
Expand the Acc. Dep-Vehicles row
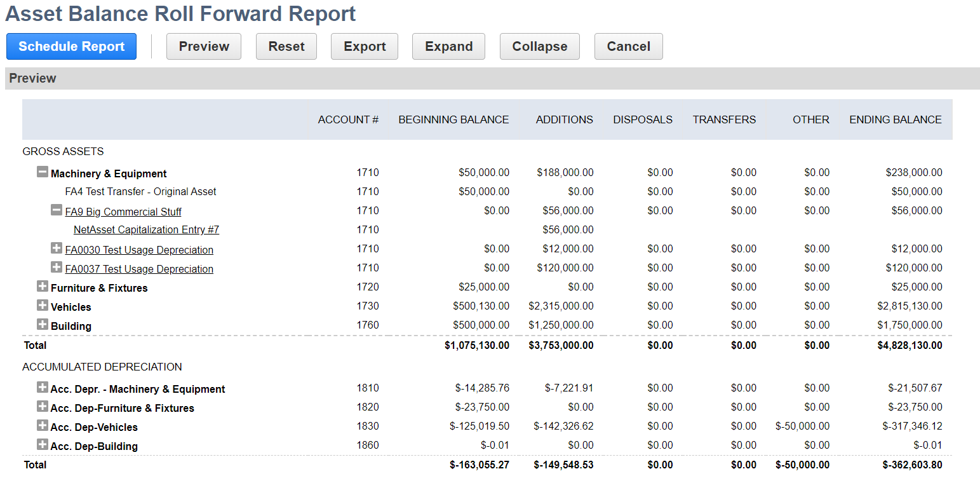(x=43, y=426)
